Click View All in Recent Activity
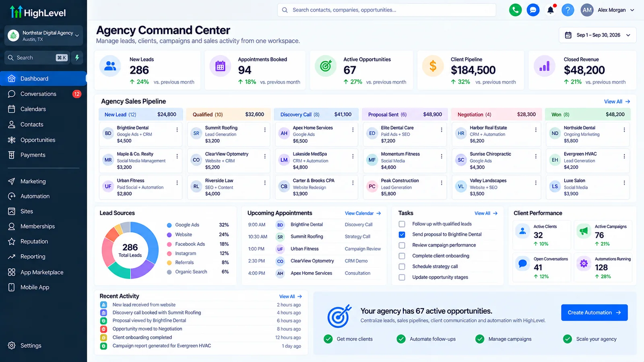Image resolution: width=644 pixels, height=362 pixels. [x=291, y=296]
